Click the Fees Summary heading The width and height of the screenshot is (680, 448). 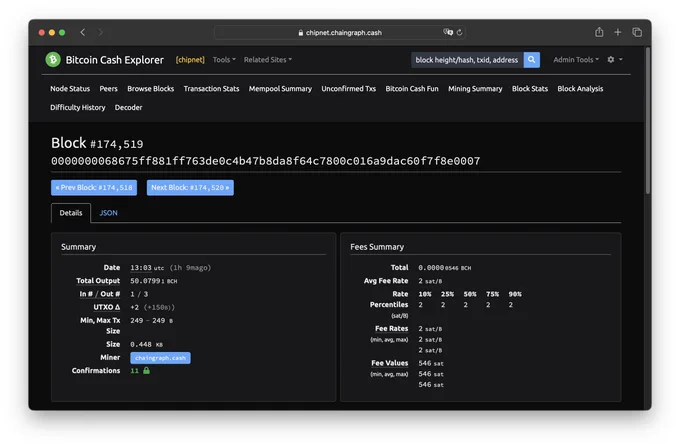click(377, 247)
